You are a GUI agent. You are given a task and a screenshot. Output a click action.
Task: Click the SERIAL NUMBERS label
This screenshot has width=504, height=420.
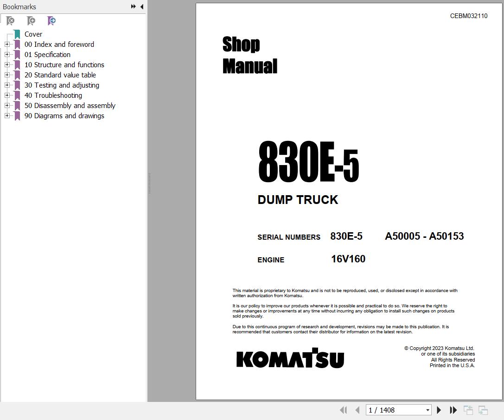point(289,237)
